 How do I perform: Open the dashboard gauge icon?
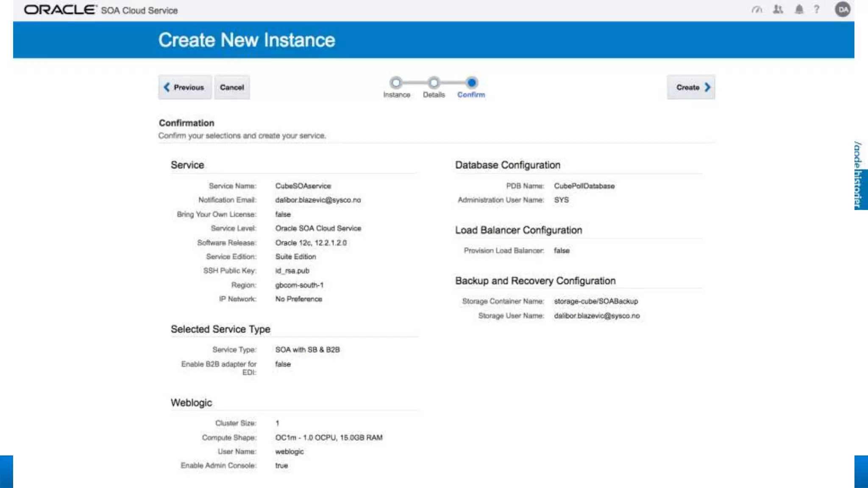(757, 10)
